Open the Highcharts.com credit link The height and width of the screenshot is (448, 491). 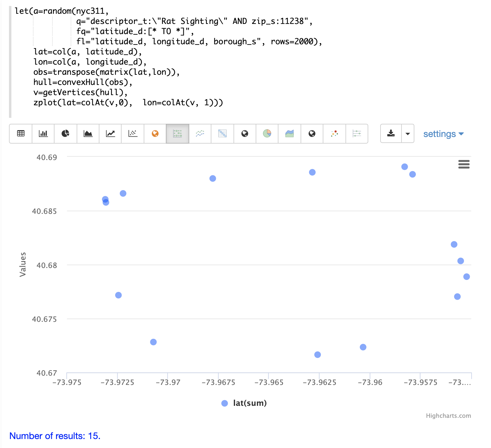pyautogui.click(x=448, y=416)
